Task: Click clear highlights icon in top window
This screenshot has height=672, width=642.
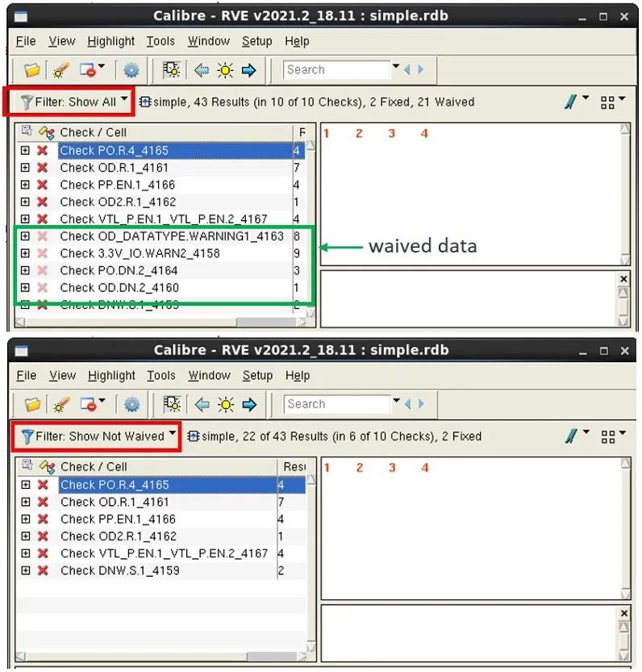Action: click(x=88, y=70)
